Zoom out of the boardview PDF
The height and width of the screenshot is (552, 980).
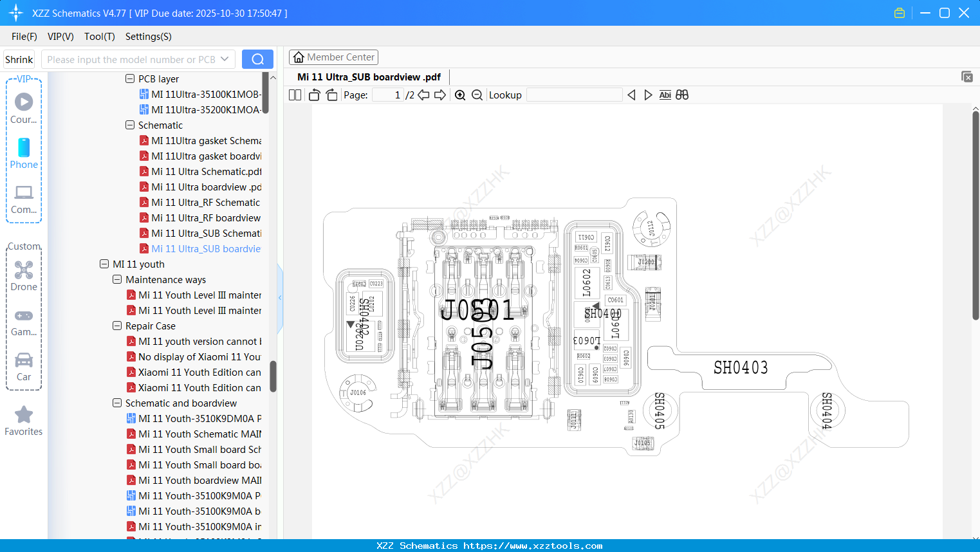477,95
